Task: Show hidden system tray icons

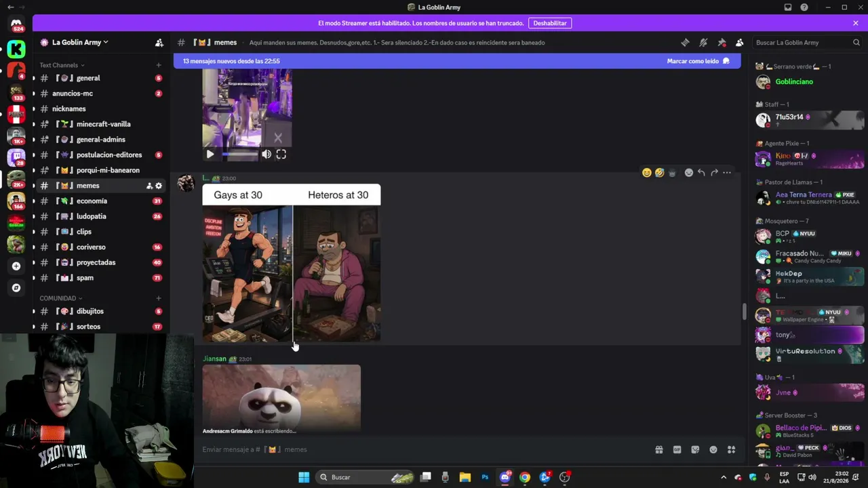Action: coord(724,477)
